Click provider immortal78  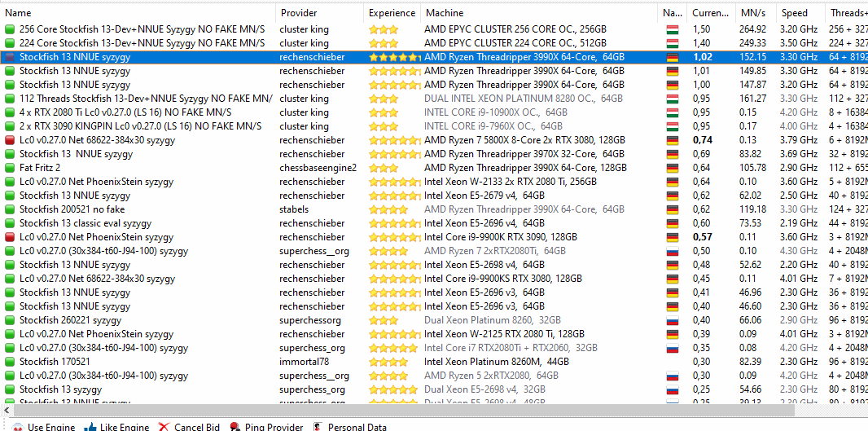304,362
